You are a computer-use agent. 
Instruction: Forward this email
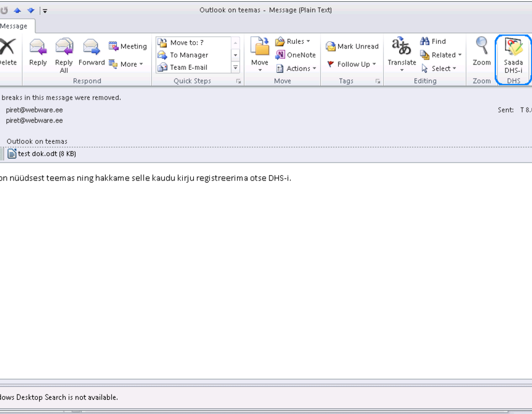(x=91, y=52)
